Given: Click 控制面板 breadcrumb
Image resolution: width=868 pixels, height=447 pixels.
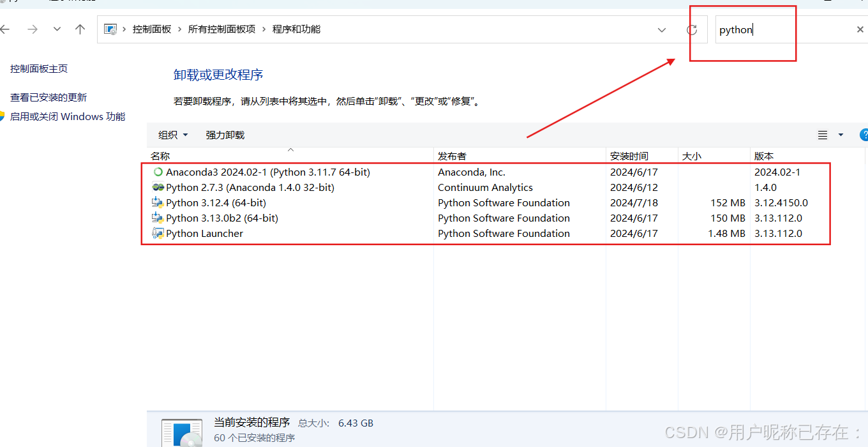Looking at the screenshot, I should click(x=152, y=29).
